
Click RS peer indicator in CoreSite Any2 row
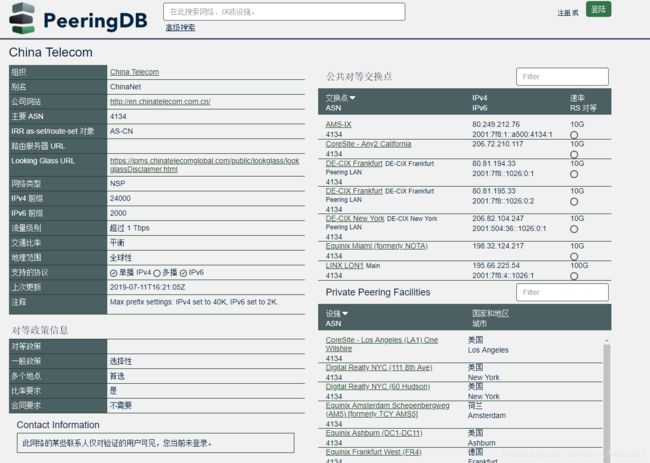[574, 154]
